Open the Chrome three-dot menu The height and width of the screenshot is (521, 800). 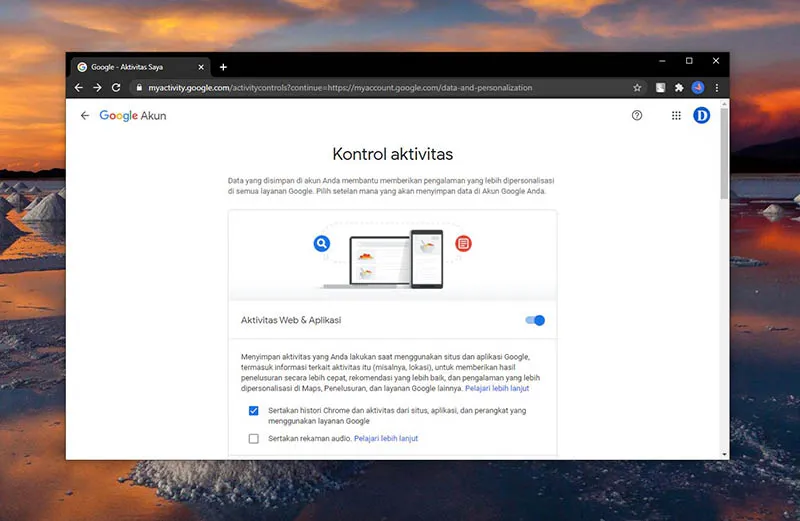716,88
